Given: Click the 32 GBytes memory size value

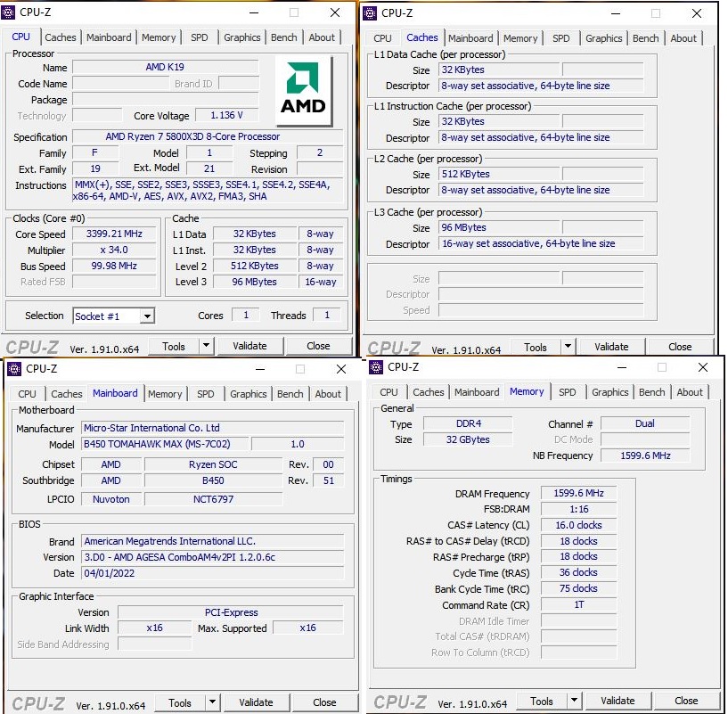Looking at the screenshot, I should pos(468,439).
